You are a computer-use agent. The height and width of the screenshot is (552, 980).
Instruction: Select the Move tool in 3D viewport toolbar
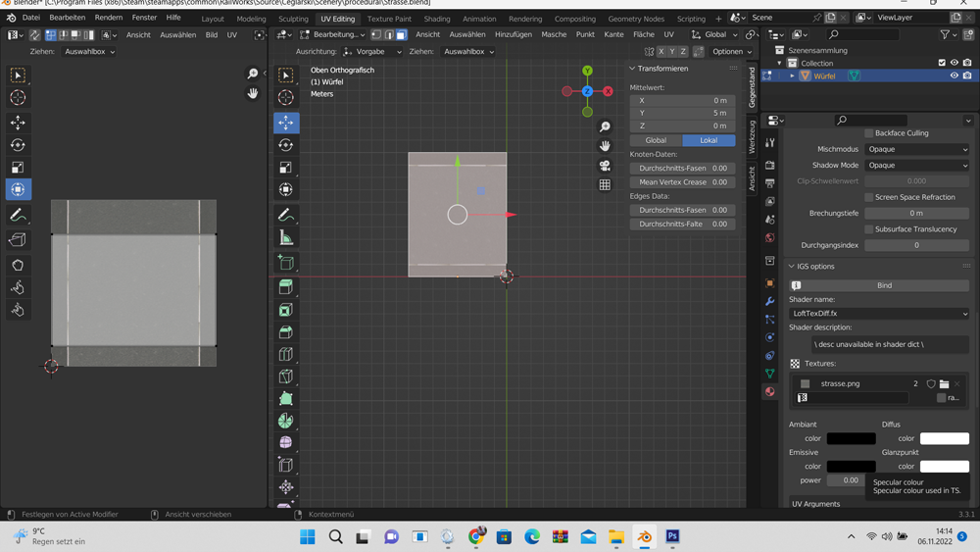pyautogui.click(x=285, y=123)
